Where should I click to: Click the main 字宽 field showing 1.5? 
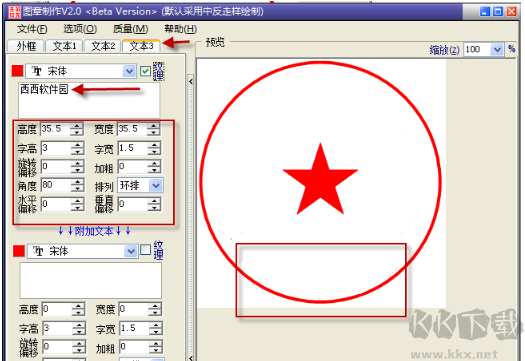point(133,148)
